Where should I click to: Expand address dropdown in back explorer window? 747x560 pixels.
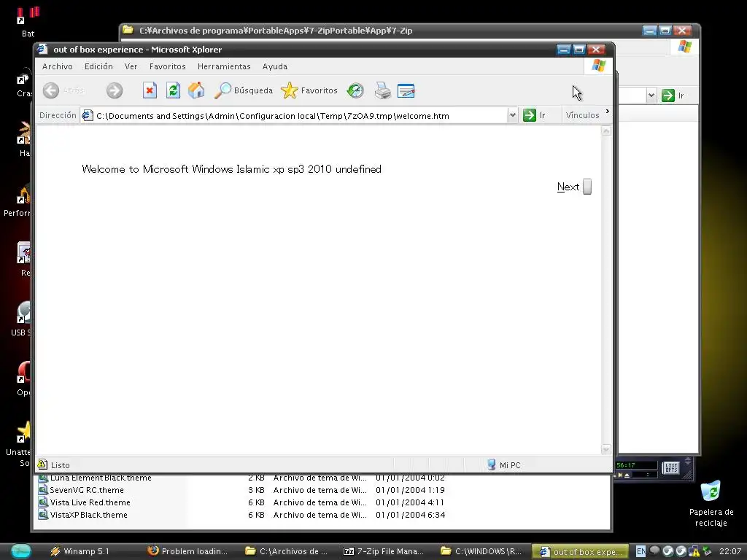(651, 96)
